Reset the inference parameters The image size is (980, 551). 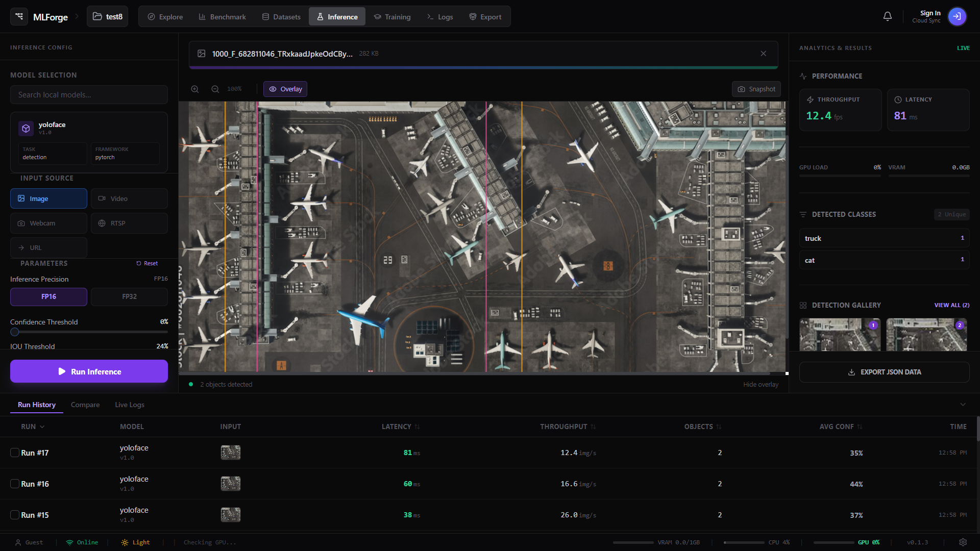147,263
